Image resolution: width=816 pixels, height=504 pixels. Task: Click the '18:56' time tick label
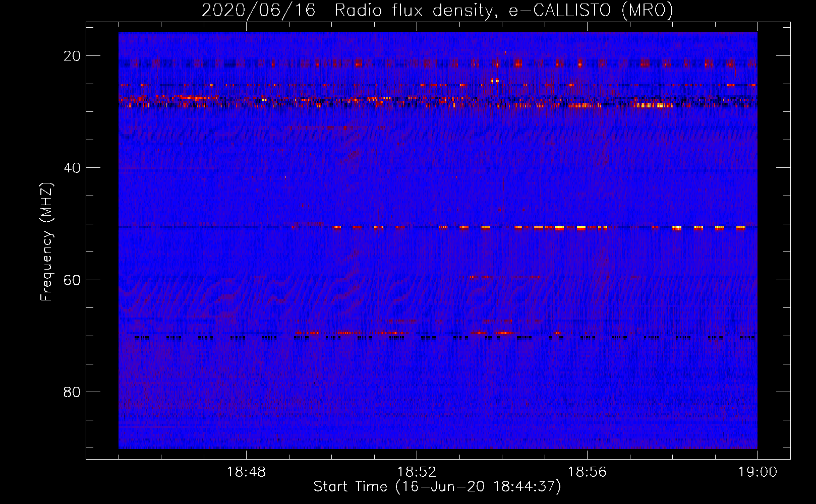pyautogui.click(x=587, y=472)
